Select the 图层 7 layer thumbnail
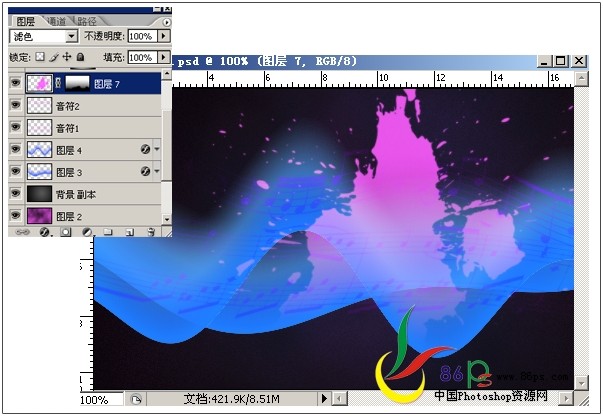The height and width of the screenshot is (416, 603). pos(39,83)
